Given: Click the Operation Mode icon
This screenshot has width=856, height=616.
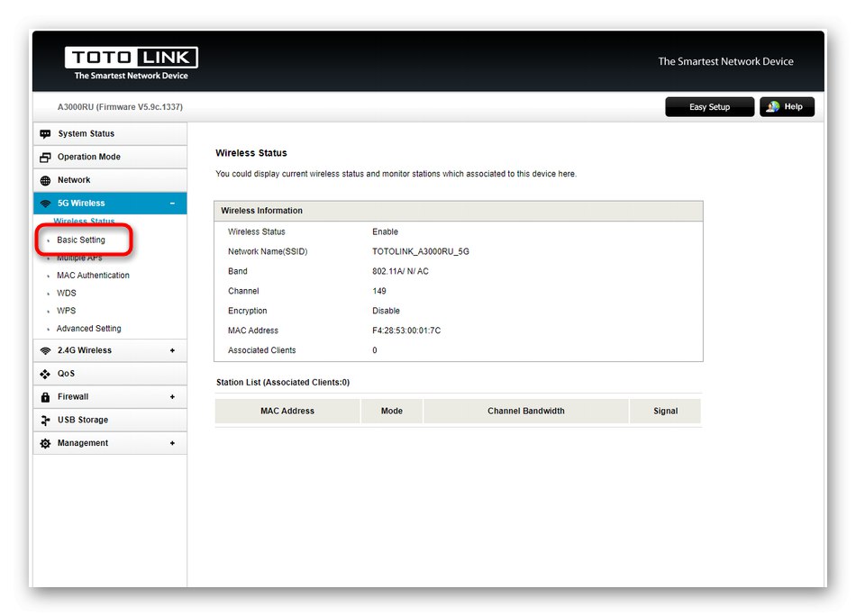Looking at the screenshot, I should (x=45, y=157).
